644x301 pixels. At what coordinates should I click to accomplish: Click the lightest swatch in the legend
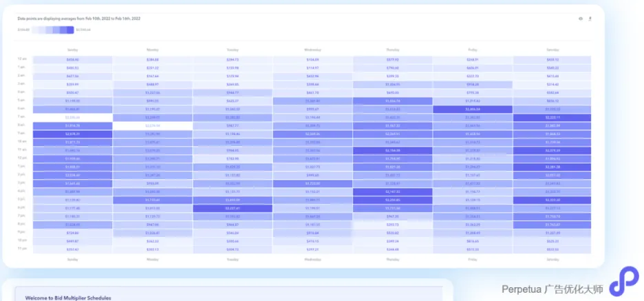(x=35, y=30)
